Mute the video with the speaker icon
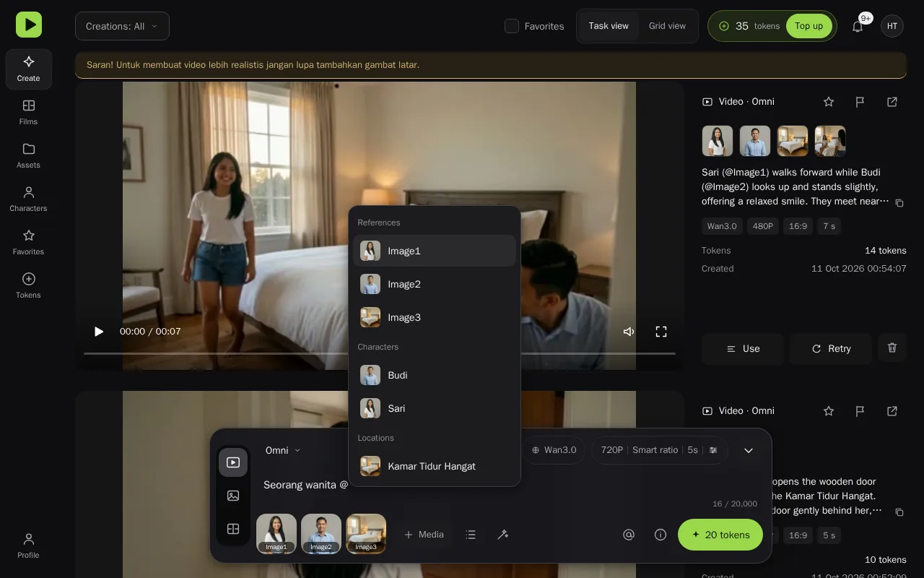Viewport: 924px width, 578px height. pyautogui.click(x=629, y=332)
